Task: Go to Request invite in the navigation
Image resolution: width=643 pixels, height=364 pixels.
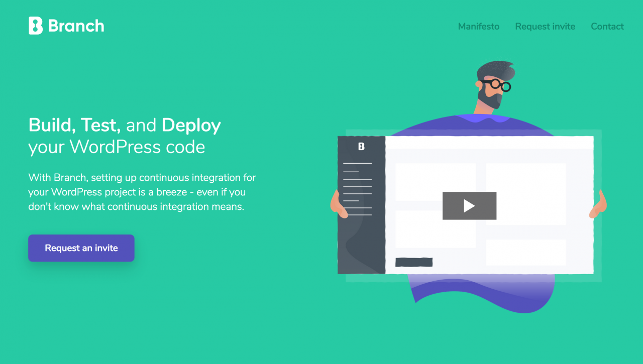Action: pyautogui.click(x=545, y=27)
